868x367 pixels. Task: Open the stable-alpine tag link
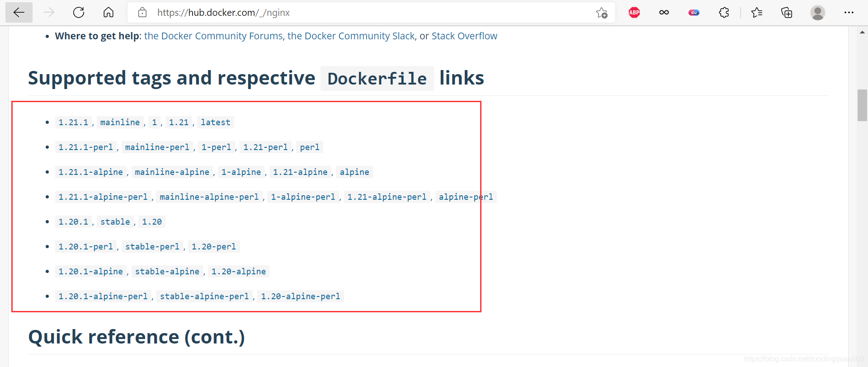coord(167,272)
